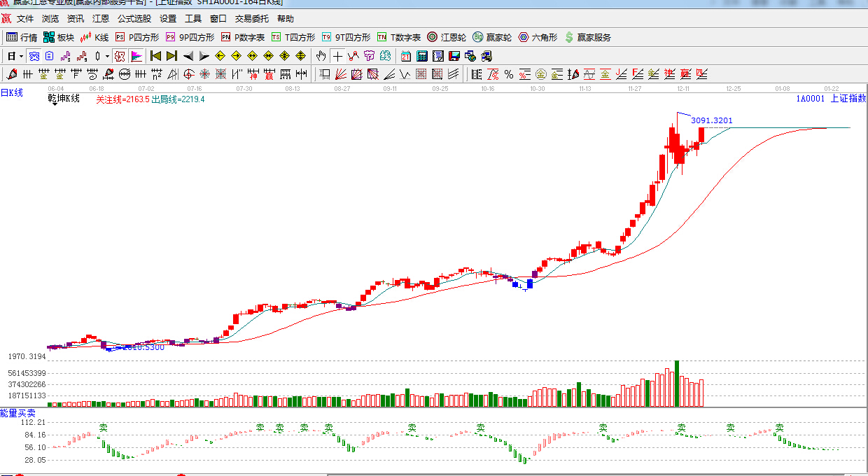The width and height of the screenshot is (868, 476).
Task: Click the percent sign drawing tool
Action: pyautogui.click(x=508, y=74)
